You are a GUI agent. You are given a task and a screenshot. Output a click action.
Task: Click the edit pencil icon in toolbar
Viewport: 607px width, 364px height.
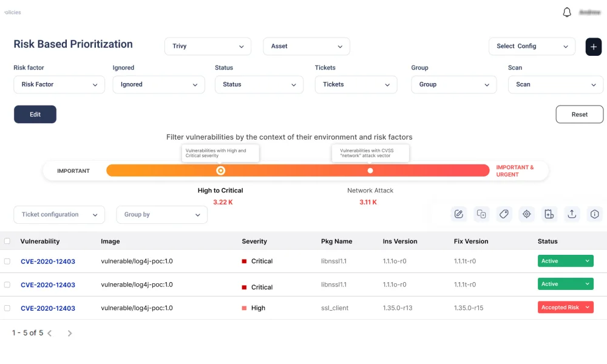pos(459,214)
